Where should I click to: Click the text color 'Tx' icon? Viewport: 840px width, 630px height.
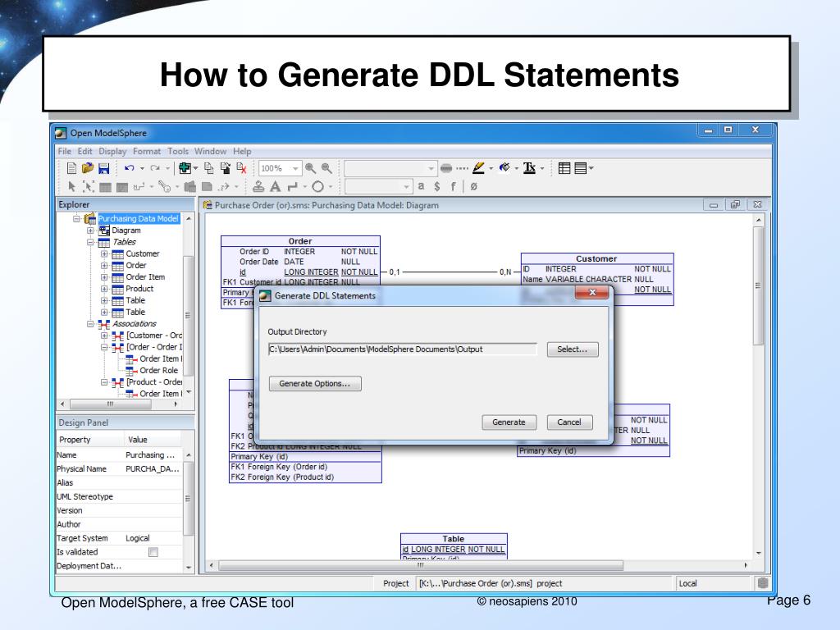click(x=529, y=168)
